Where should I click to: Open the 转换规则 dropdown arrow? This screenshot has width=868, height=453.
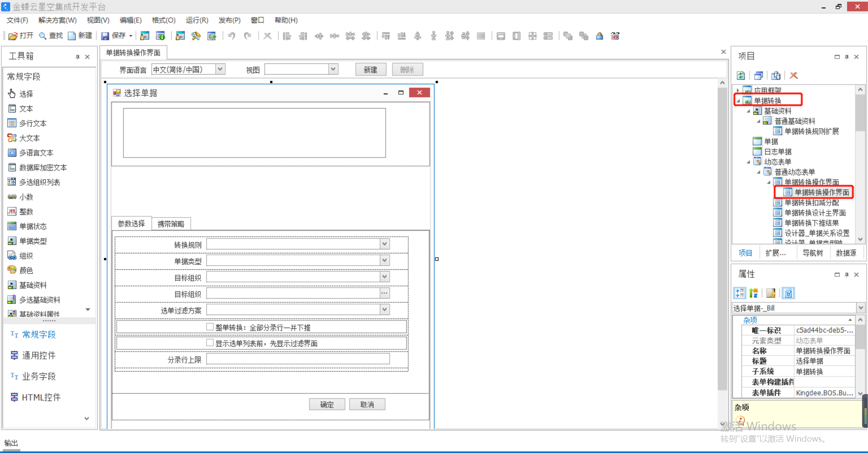384,244
